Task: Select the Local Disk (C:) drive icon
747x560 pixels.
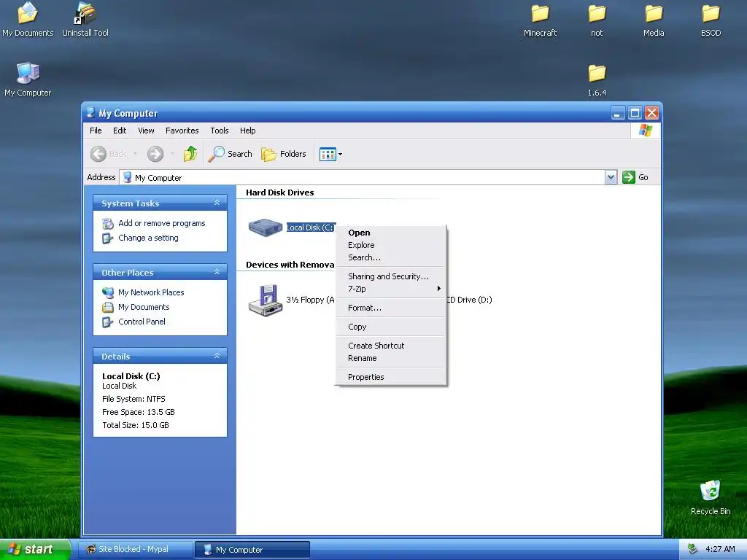Action: [x=266, y=227]
